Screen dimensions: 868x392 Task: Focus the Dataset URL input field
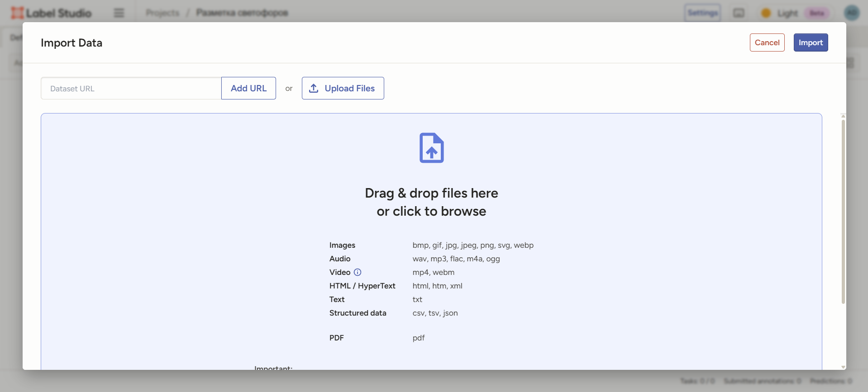point(131,89)
